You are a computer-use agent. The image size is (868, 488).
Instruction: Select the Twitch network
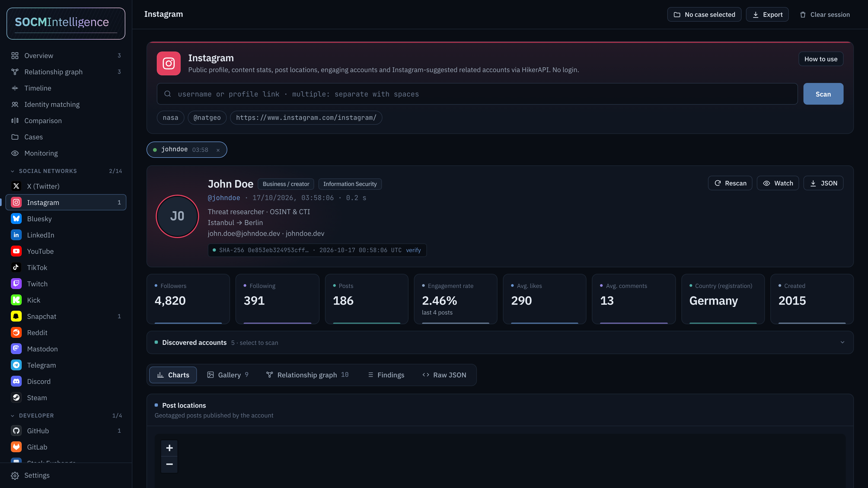66,284
